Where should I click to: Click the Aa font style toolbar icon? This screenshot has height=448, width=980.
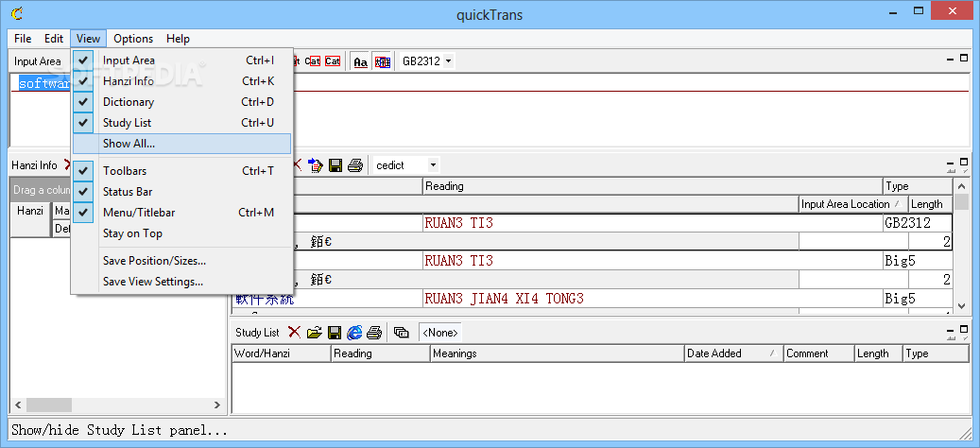tap(360, 61)
